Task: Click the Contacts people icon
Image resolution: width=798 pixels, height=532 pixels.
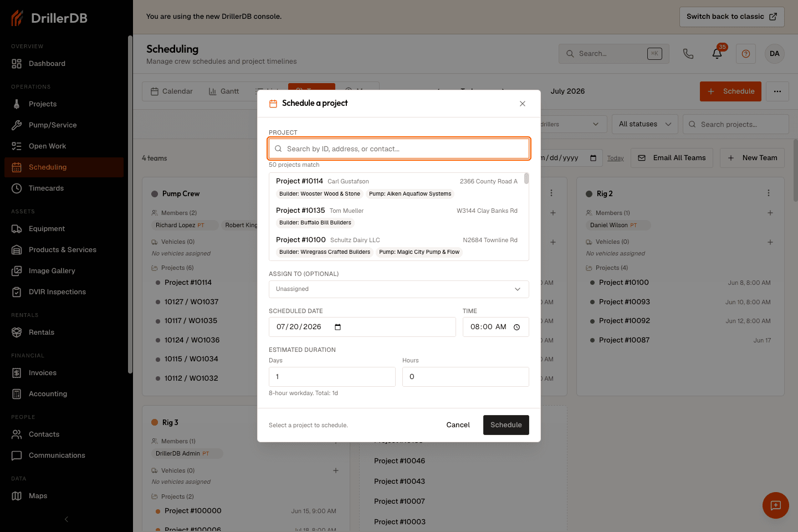Action: tap(17, 434)
